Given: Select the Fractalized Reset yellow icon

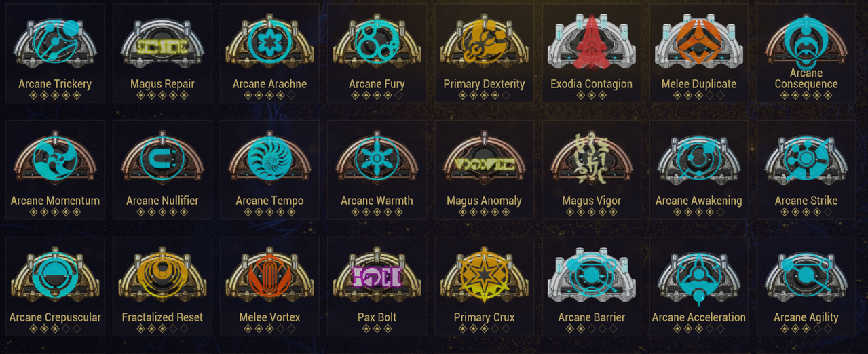Looking at the screenshot, I should pos(162,275).
